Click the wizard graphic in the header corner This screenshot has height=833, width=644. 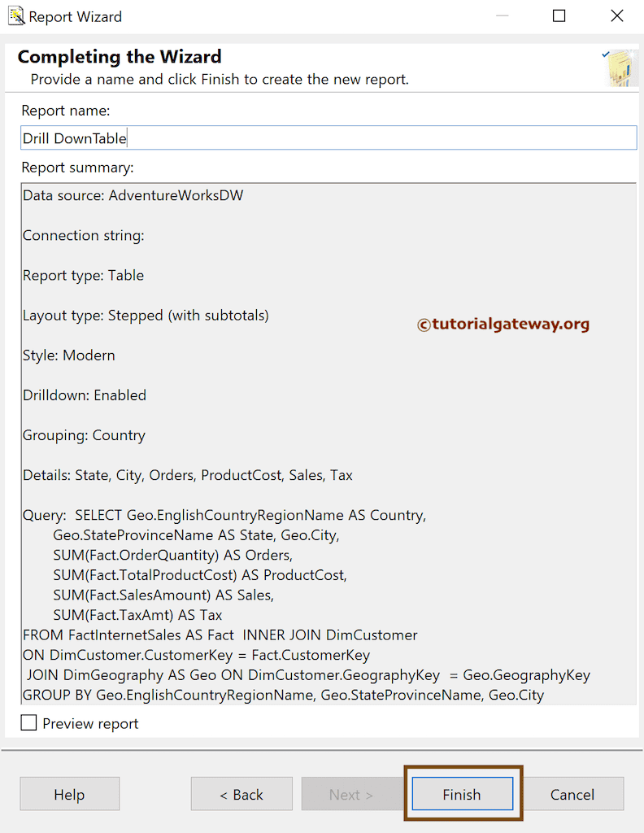tap(621, 68)
